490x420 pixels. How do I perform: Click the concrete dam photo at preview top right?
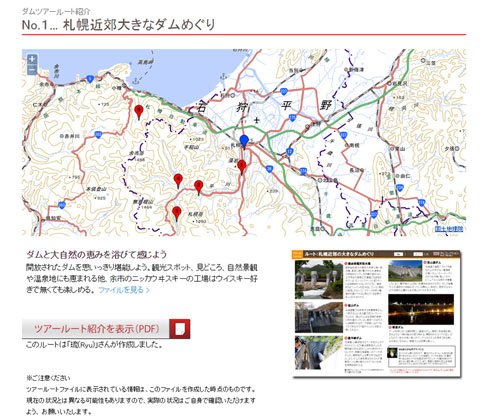point(405,271)
